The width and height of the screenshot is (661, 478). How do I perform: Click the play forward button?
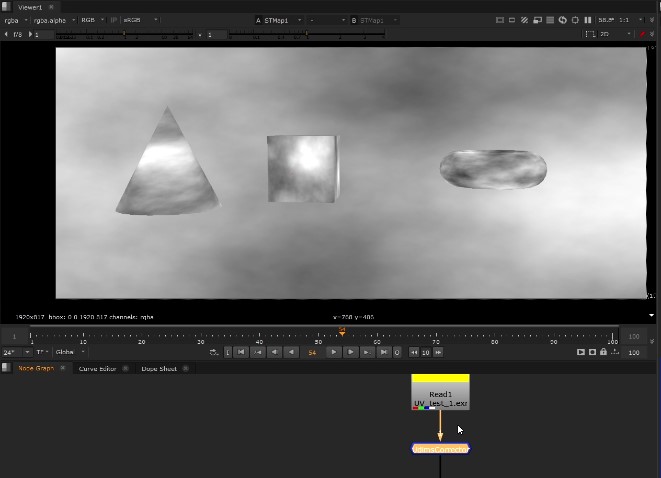click(x=335, y=352)
